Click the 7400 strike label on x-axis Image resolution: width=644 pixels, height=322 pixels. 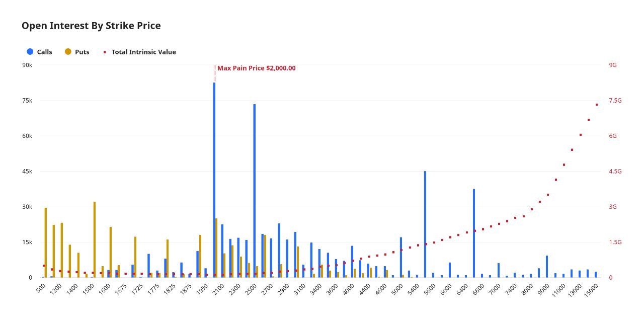click(x=511, y=289)
